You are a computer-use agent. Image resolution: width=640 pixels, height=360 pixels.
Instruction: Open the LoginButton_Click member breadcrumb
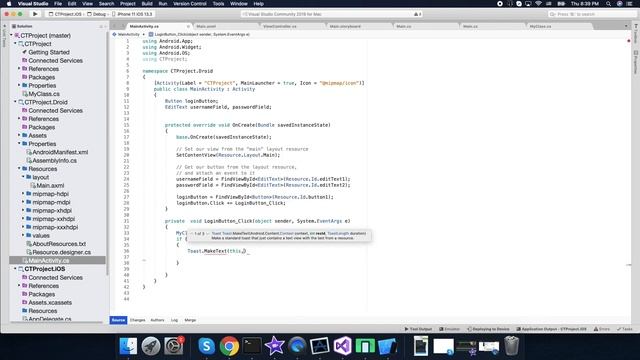pyautogui.click(x=199, y=34)
